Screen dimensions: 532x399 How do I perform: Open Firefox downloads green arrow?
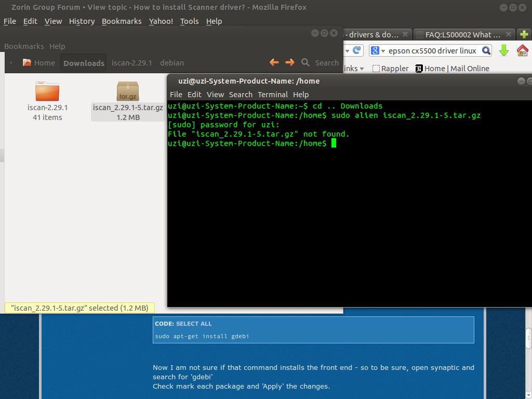pos(503,50)
